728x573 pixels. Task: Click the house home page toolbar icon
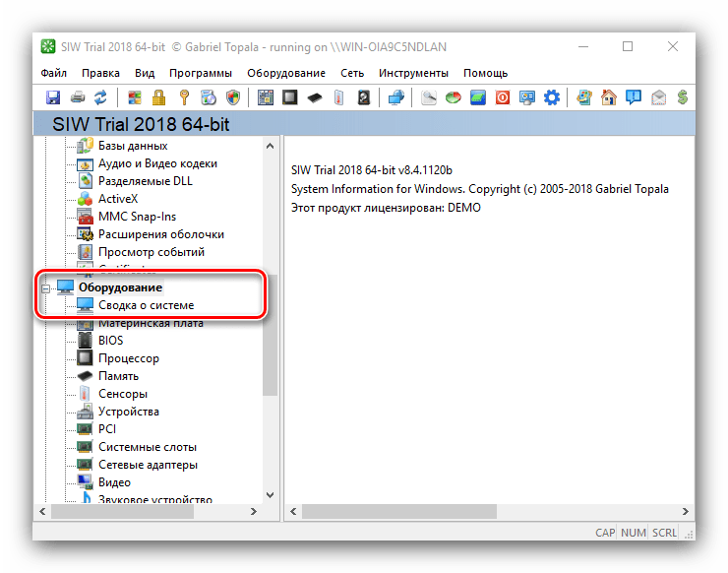tap(609, 97)
